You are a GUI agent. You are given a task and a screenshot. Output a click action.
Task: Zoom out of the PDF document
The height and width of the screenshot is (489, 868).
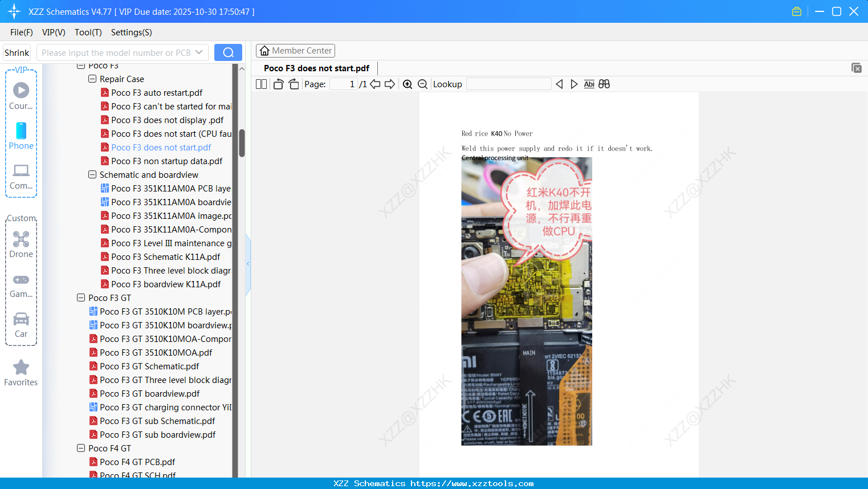click(423, 84)
